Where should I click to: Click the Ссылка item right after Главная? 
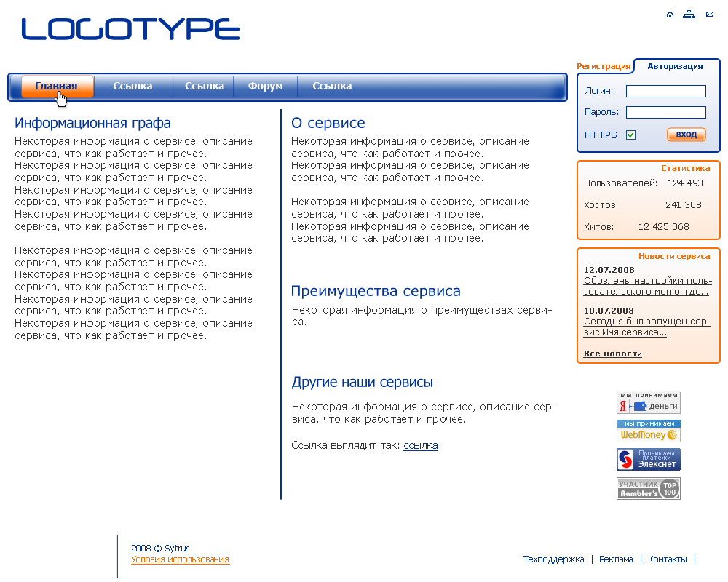(132, 87)
